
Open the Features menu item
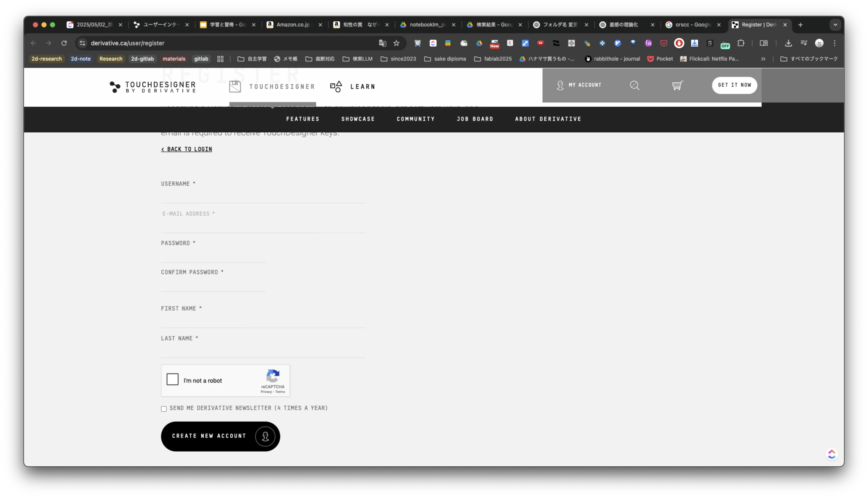tap(303, 119)
